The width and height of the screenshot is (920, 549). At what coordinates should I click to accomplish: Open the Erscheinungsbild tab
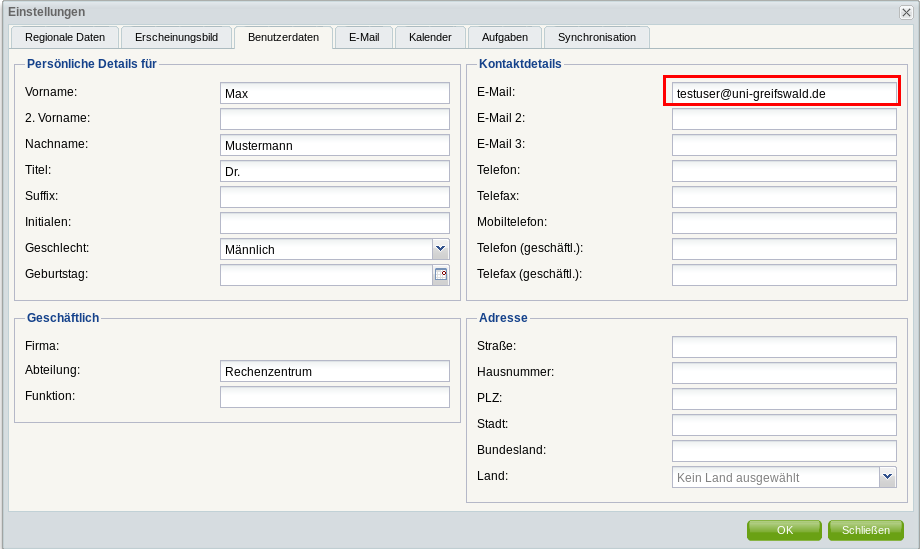point(176,37)
